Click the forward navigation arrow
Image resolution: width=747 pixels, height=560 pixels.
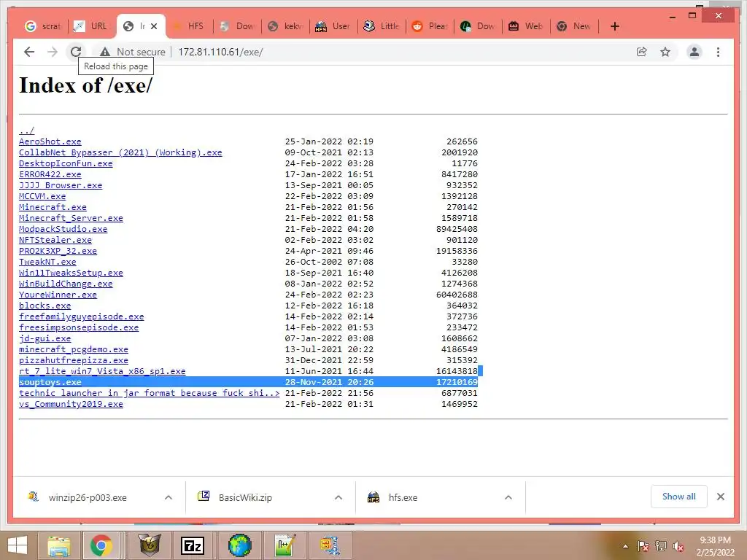(53, 52)
